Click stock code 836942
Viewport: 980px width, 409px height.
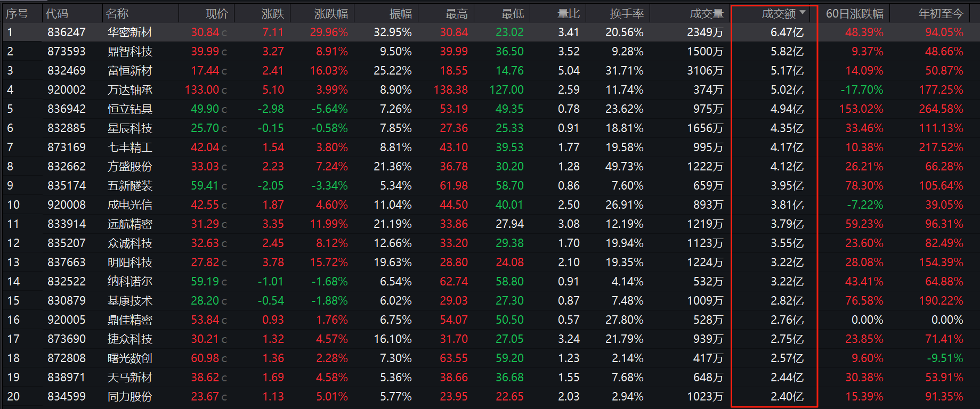[67, 109]
